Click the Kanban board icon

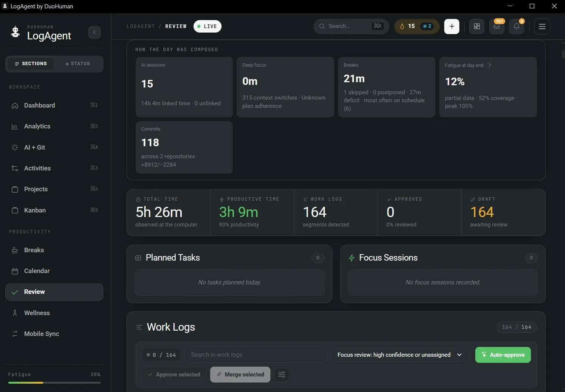(15, 210)
